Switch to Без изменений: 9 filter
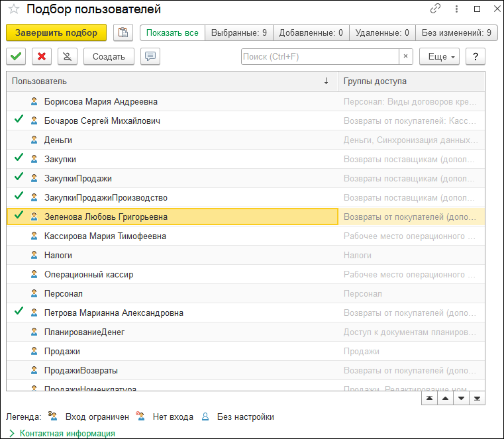 click(x=456, y=33)
